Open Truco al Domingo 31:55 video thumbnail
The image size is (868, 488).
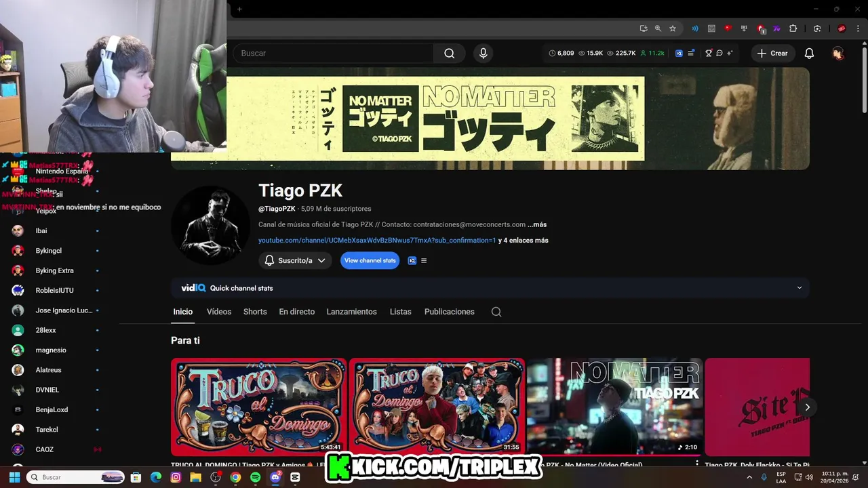tap(437, 407)
